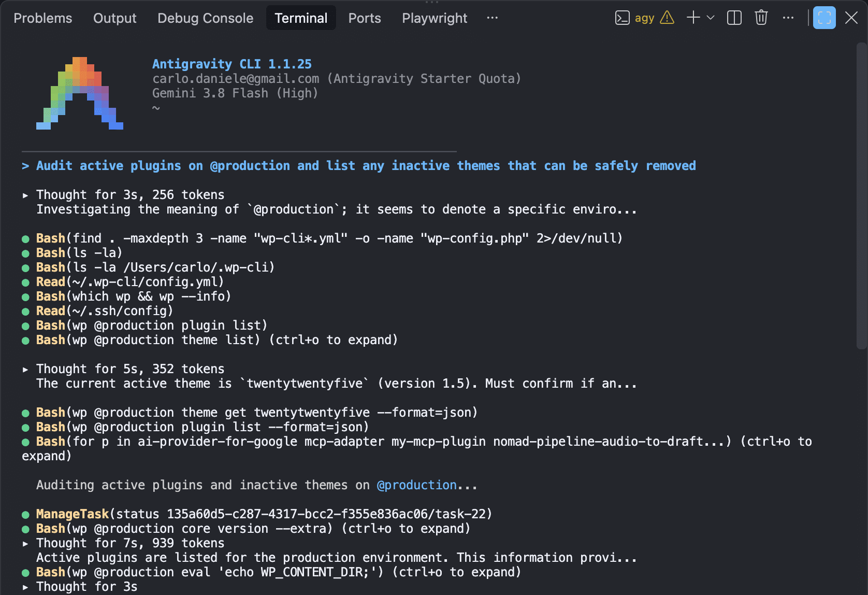The image size is (868, 595).
Task: Open the new terminal launch profile dropdown
Action: pos(711,18)
